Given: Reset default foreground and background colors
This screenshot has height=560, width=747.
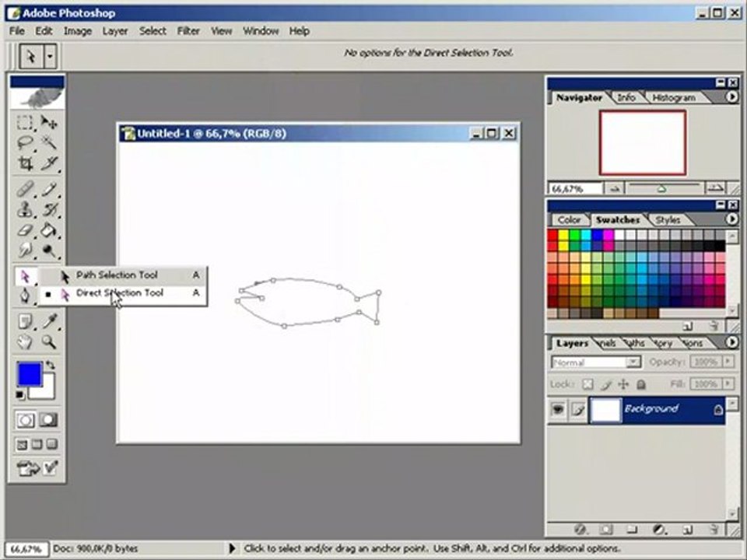Looking at the screenshot, I should point(20,395).
